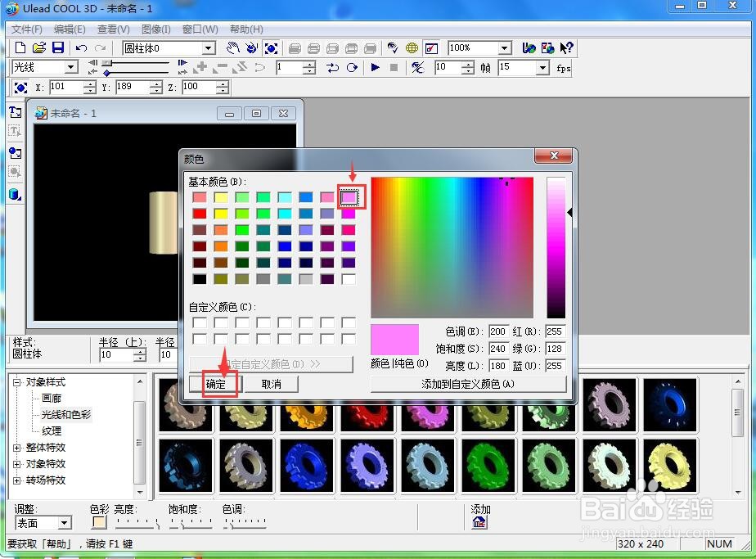Select the Move object hand tool
Image resolution: width=756 pixels, height=559 pixels.
point(233,47)
